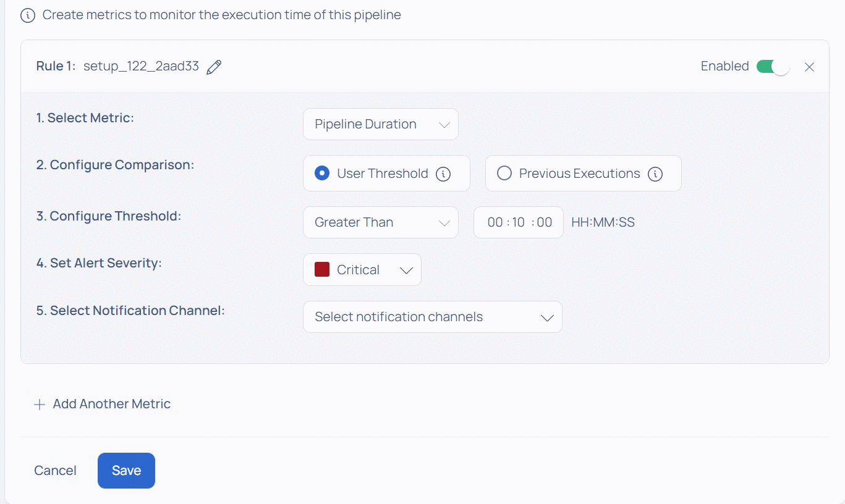Click the seconds field of threshold time

pyautogui.click(x=545, y=222)
